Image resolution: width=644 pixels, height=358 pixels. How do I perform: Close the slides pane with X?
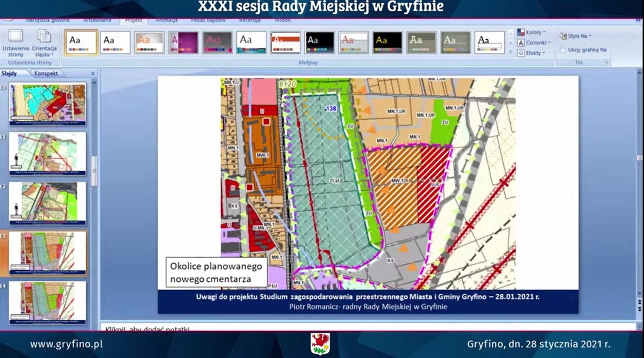[x=93, y=73]
